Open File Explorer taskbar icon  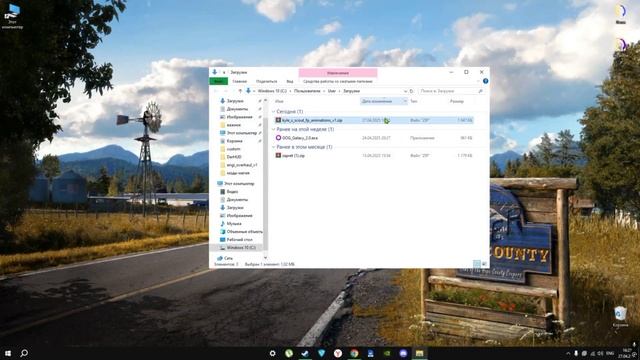420,353
